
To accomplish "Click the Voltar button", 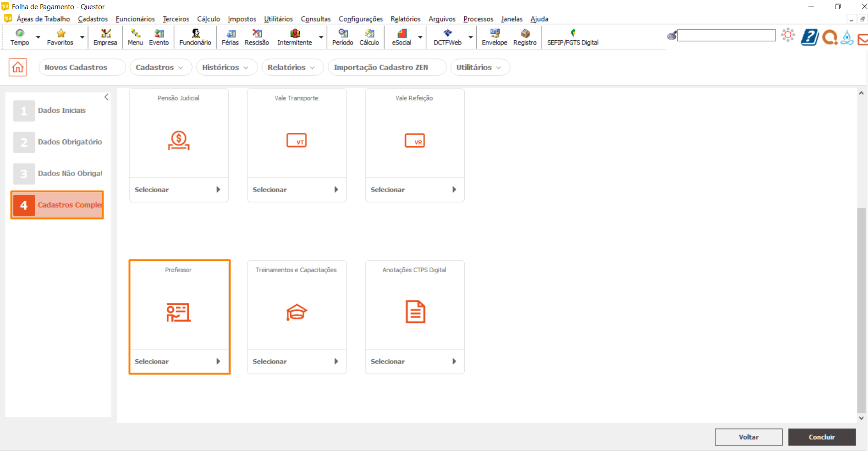I will tap(748, 437).
